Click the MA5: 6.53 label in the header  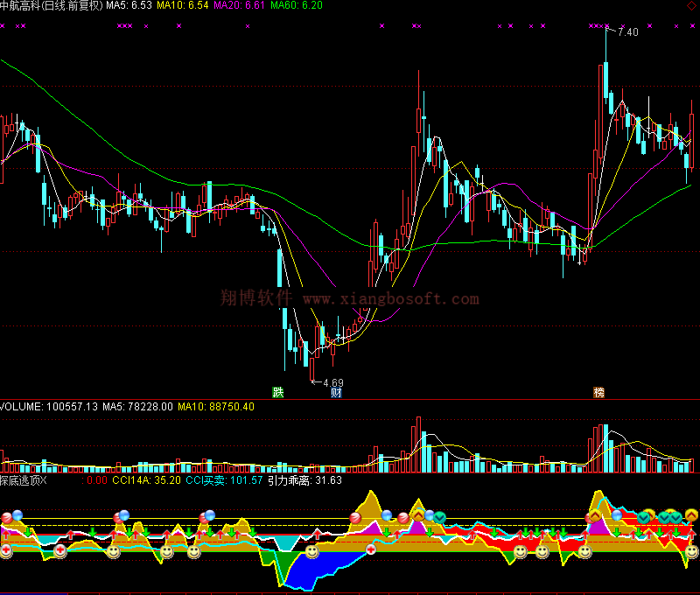(129, 5)
